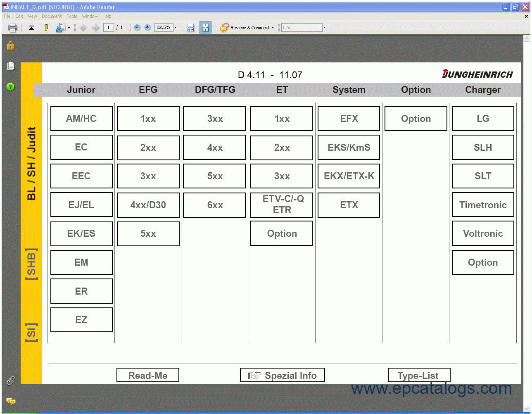Zoom in using the plus magnifier icon
532x414 pixels.
tap(147, 27)
